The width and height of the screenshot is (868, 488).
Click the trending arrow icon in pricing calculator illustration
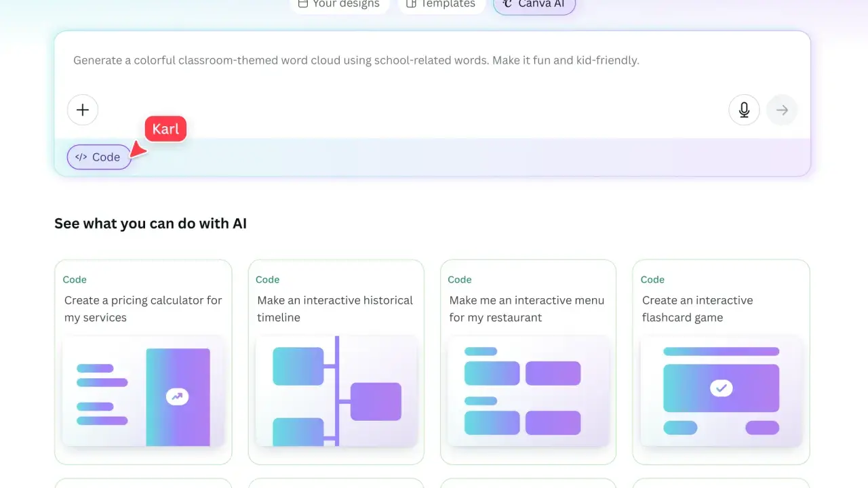click(177, 397)
